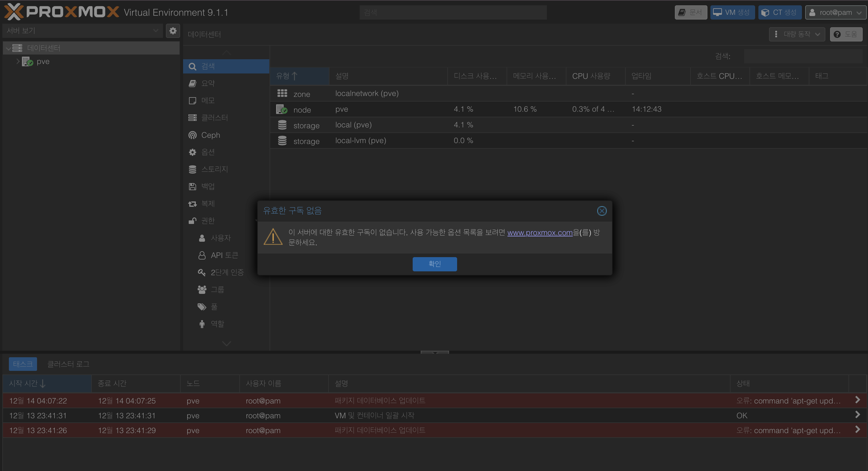
Task: Click the 그룹 users group icon
Action: [x=201, y=289]
